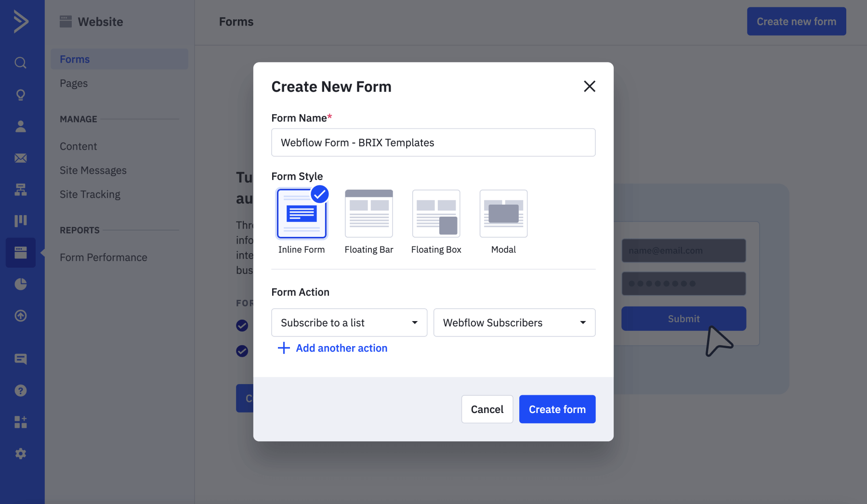The image size is (867, 504).
Task: Open the Apps grid plus icon
Action: click(21, 422)
